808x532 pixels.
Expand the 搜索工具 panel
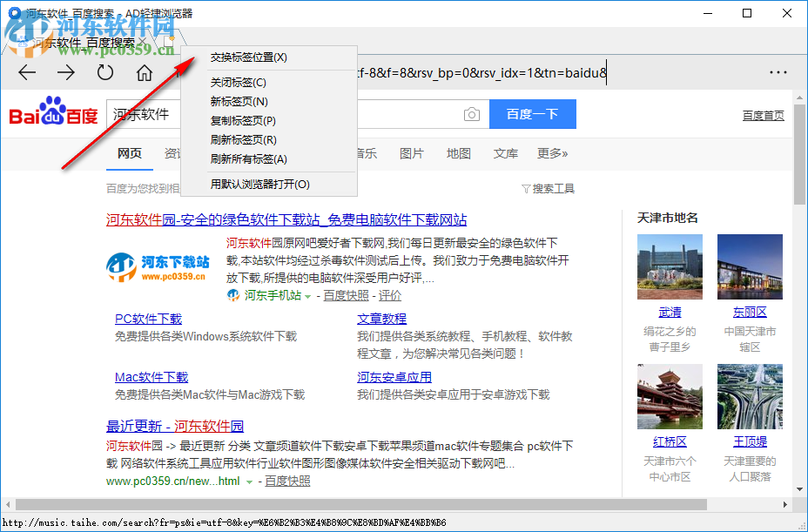pos(548,188)
